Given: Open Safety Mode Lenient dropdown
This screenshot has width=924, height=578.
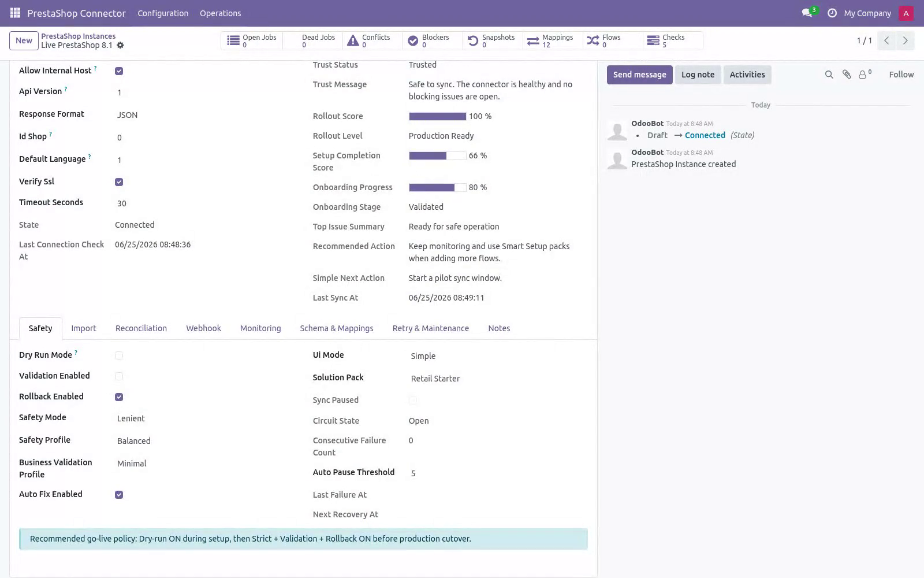Looking at the screenshot, I should coord(203,418).
